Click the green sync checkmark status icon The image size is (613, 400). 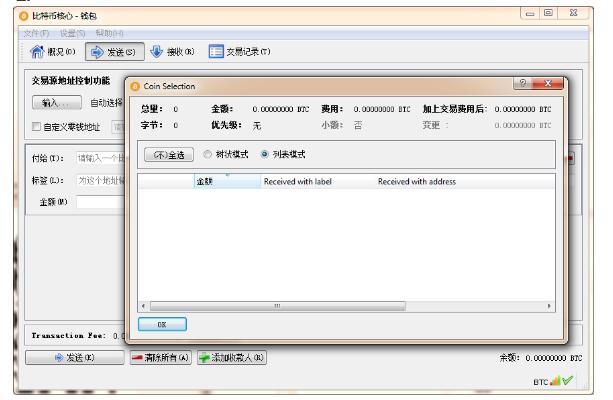click(x=568, y=380)
